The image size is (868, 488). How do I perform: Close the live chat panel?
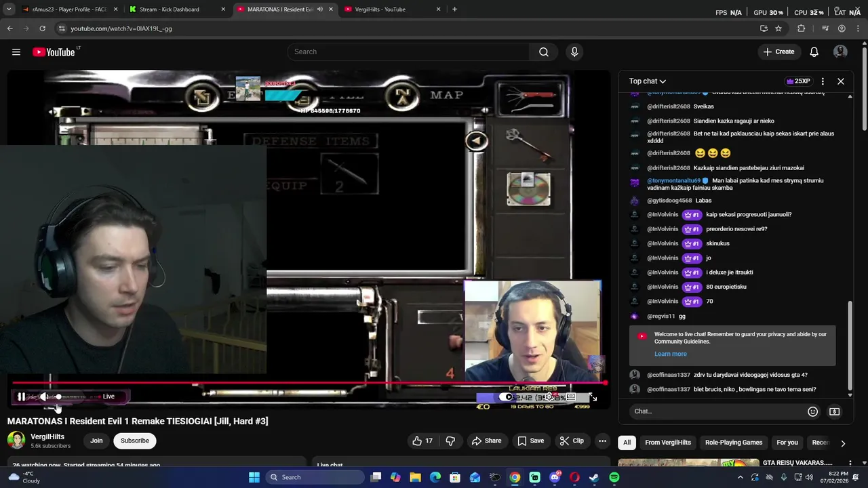tap(841, 81)
